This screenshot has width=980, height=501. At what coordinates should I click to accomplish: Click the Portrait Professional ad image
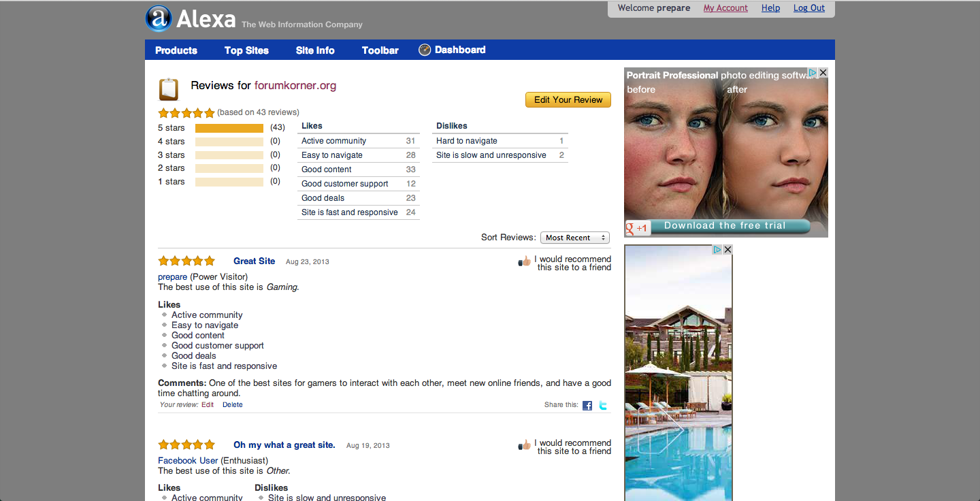(x=726, y=151)
